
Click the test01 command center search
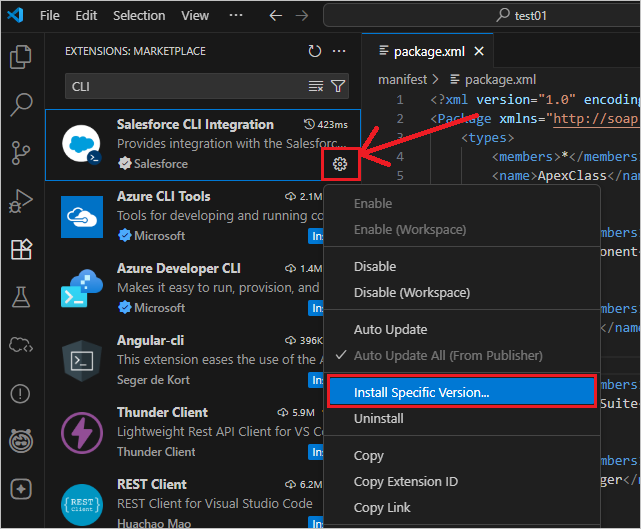click(482, 16)
